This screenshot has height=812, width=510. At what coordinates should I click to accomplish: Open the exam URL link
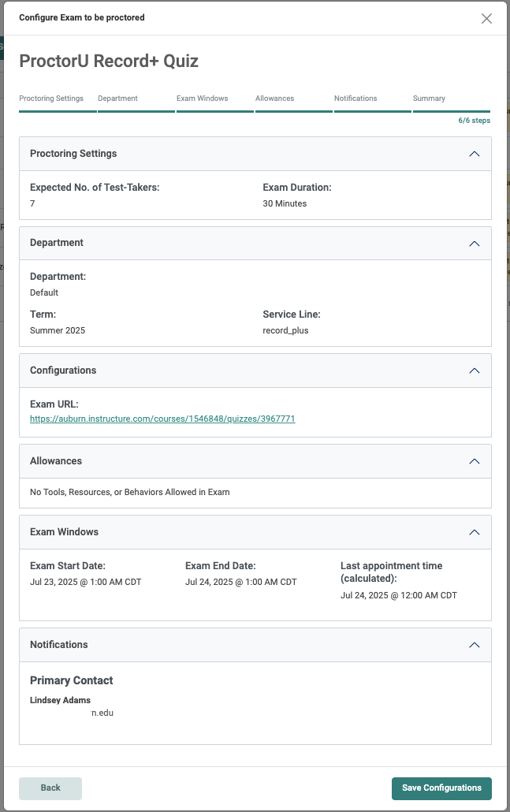[162, 419]
